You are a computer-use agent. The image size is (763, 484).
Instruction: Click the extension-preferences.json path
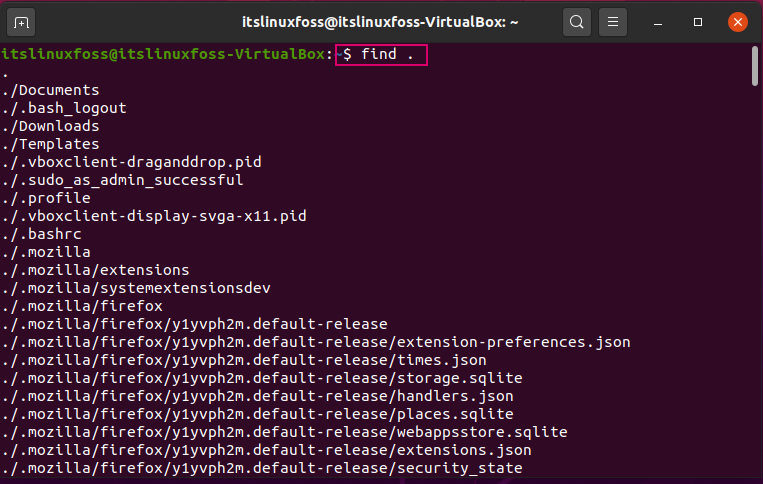(316, 342)
